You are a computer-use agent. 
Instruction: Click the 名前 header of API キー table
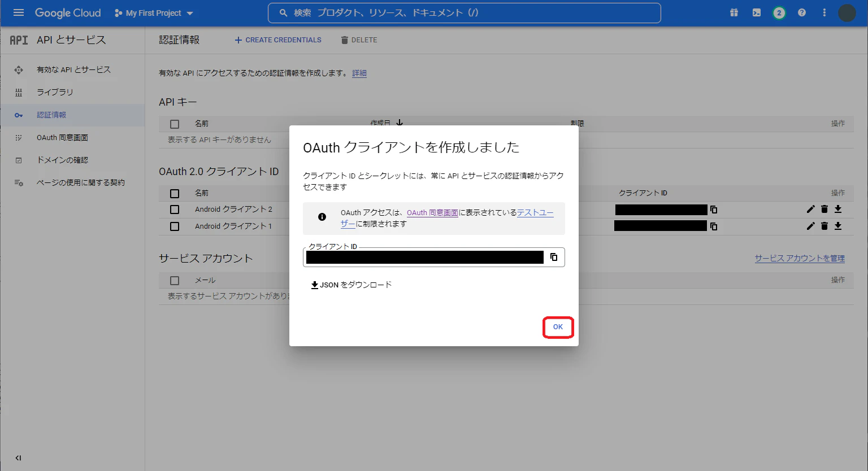[202, 123]
